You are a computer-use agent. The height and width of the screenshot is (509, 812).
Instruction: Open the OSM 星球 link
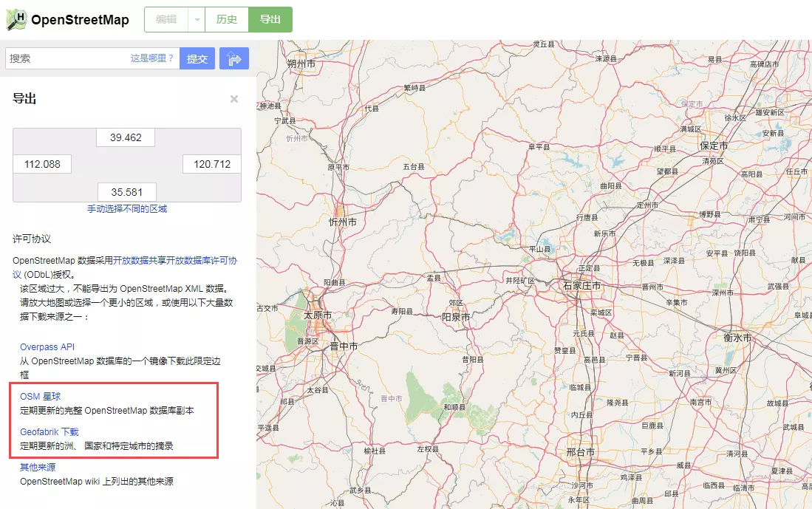coord(41,397)
